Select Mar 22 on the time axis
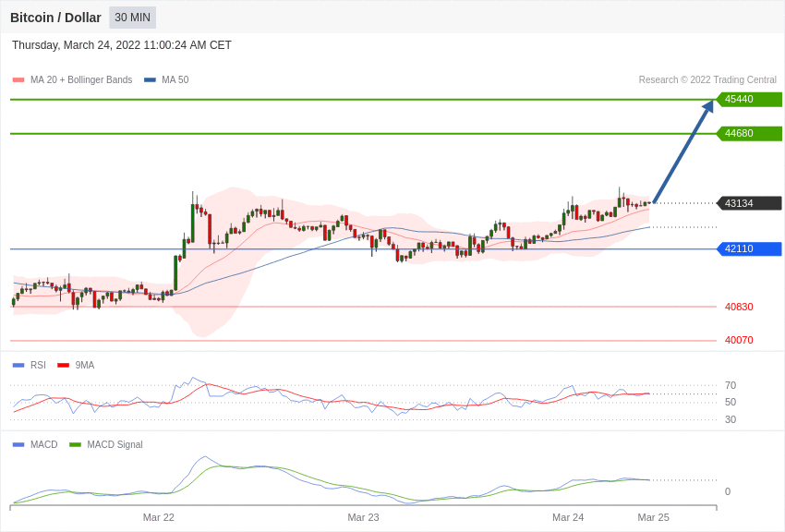This screenshot has width=785, height=532. [x=159, y=517]
